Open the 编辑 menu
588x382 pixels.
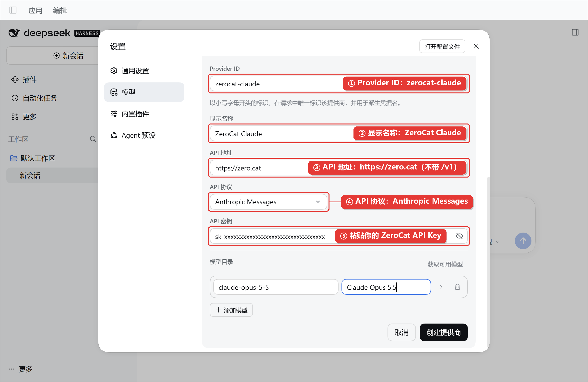tap(60, 10)
